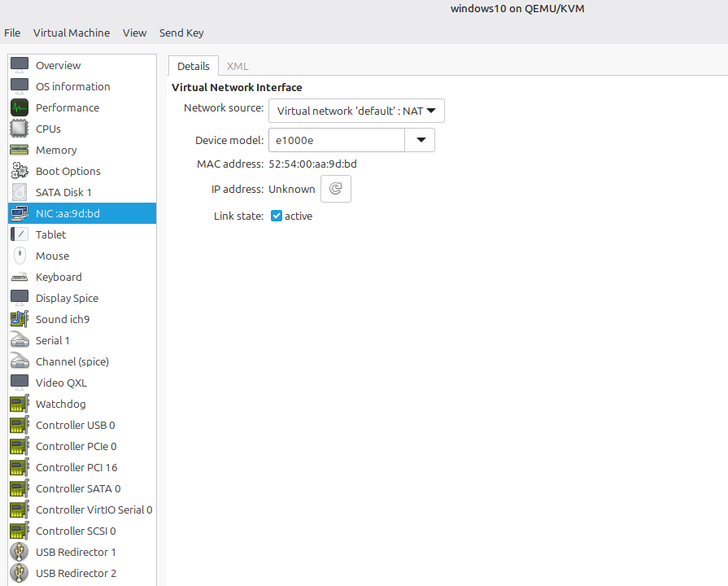Click the Video QXL device icon
The width and height of the screenshot is (728, 586).
coord(19,382)
